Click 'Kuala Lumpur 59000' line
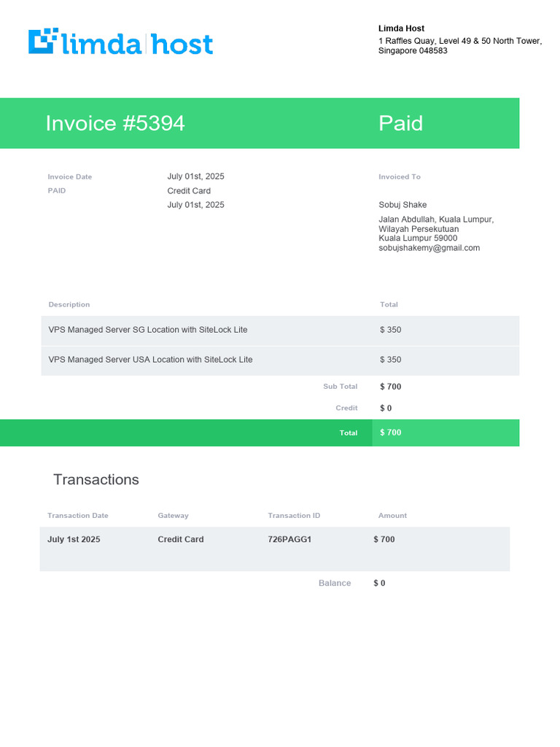The image size is (560, 747). [x=418, y=239]
